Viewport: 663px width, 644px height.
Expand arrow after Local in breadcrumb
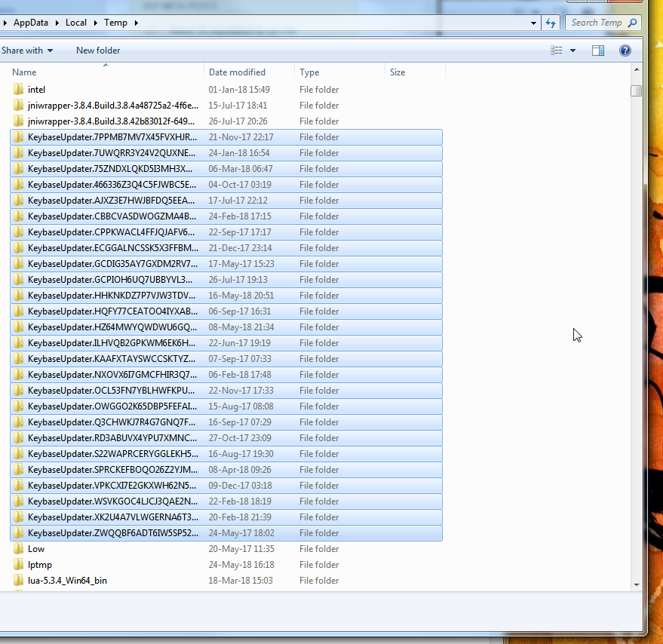(x=96, y=23)
